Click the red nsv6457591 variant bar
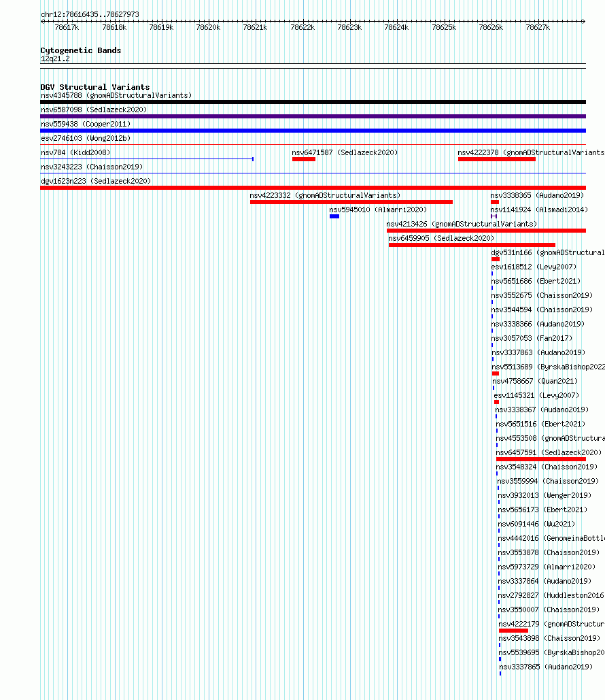 click(540, 459)
